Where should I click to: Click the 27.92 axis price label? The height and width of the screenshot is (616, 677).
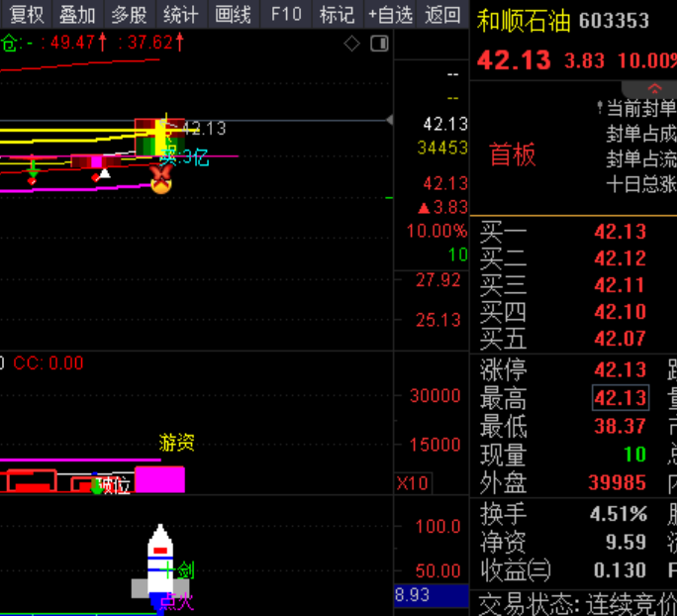coord(438,281)
